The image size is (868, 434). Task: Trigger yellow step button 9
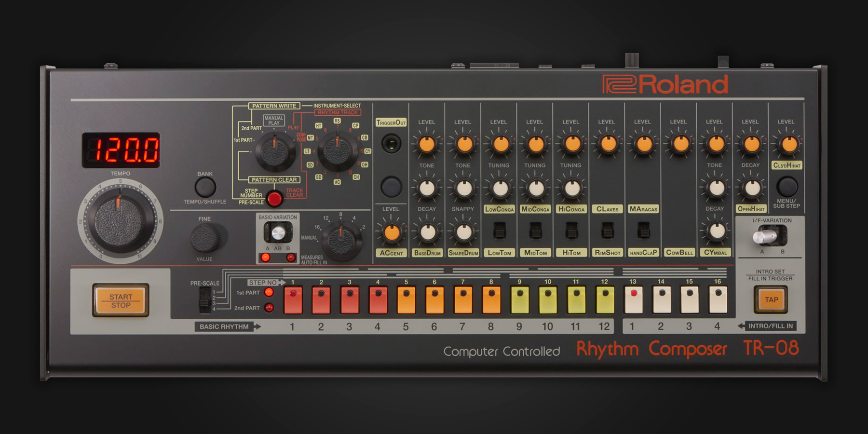coord(520,299)
